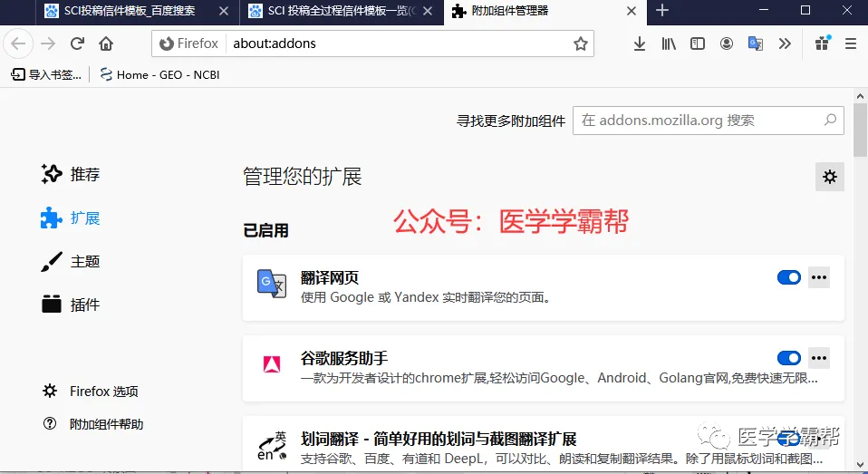868x474 pixels.
Task: Select the 扩展 extensions category
Action: pos(71,218)
